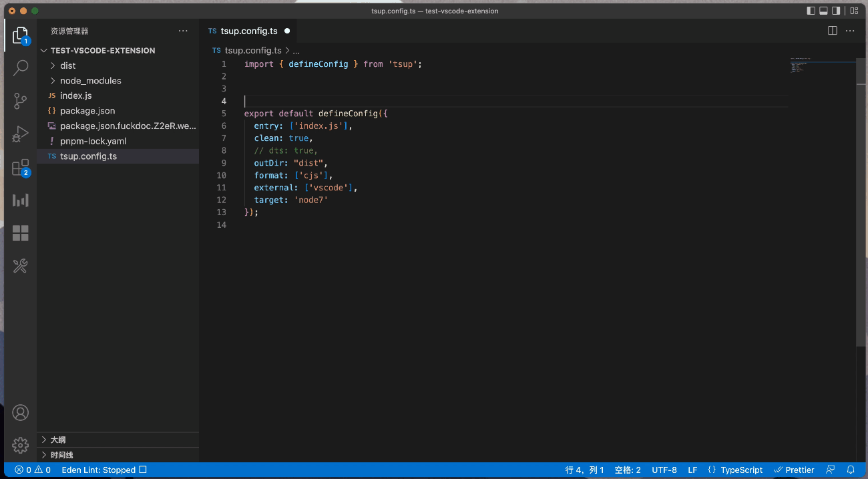Place cursor on line 1 import statement
Image resolution: width=868 pixels, height=479 pixels.
pyautogui.click(x=333, y=64)
